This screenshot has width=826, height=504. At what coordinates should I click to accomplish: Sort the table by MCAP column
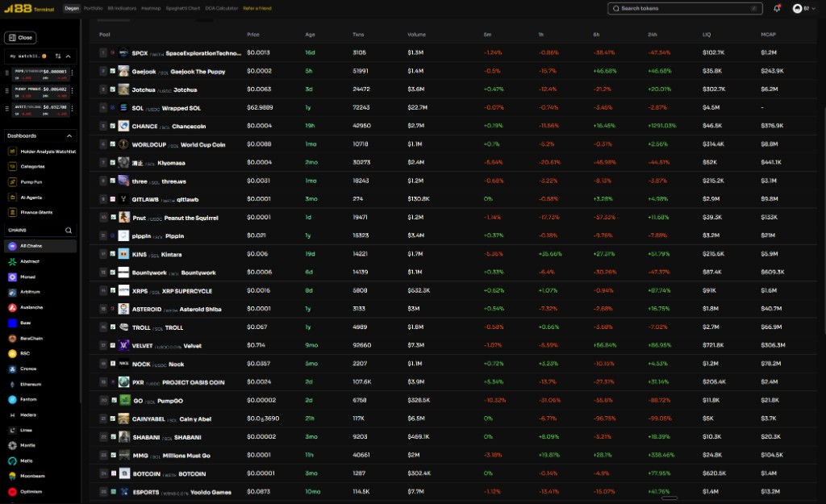pos(768,35)
